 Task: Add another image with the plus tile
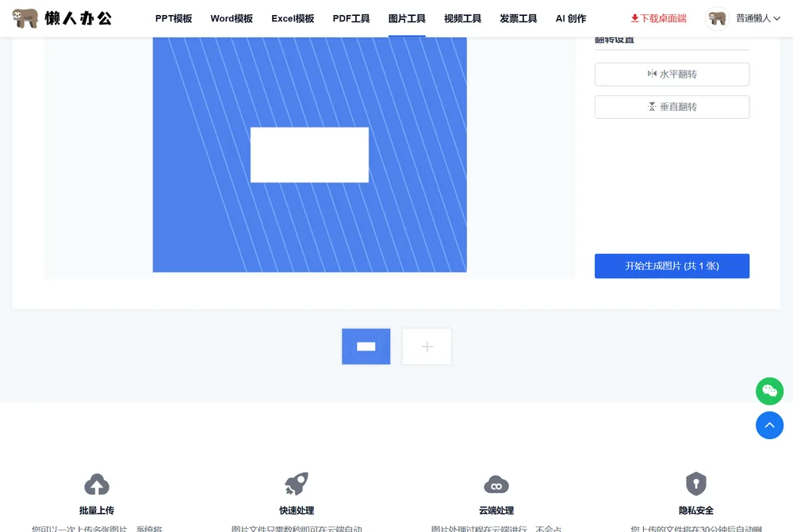(427, 346)
